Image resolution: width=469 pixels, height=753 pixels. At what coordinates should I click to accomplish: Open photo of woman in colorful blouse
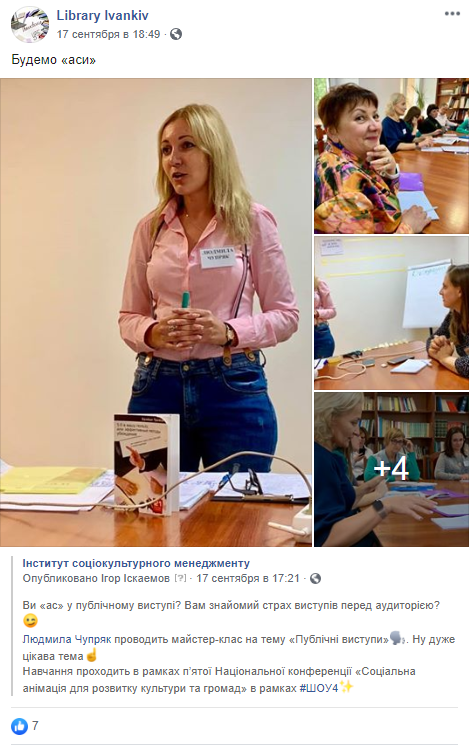coord(392,156)
